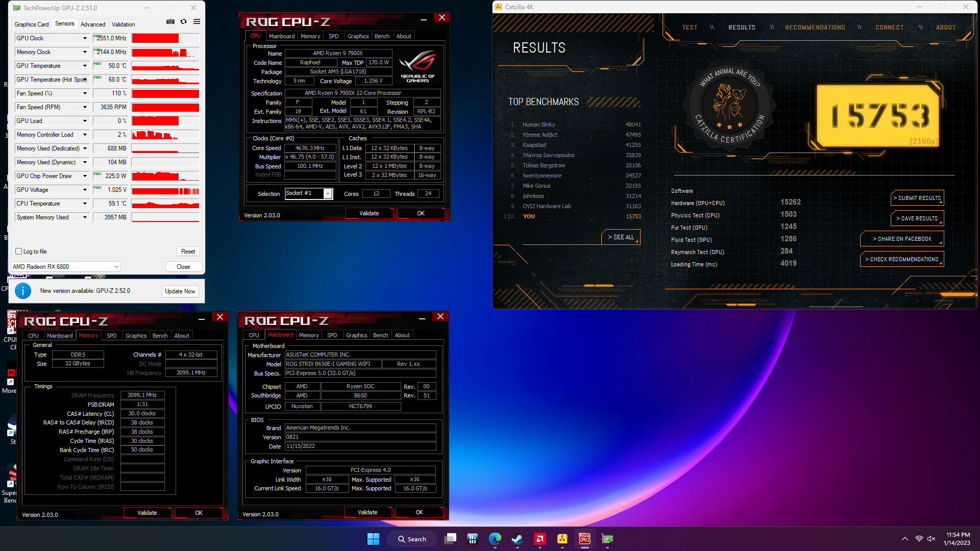Close the top CPU-Z CPU window
The image size is (980, 551).
pos(442,18)
